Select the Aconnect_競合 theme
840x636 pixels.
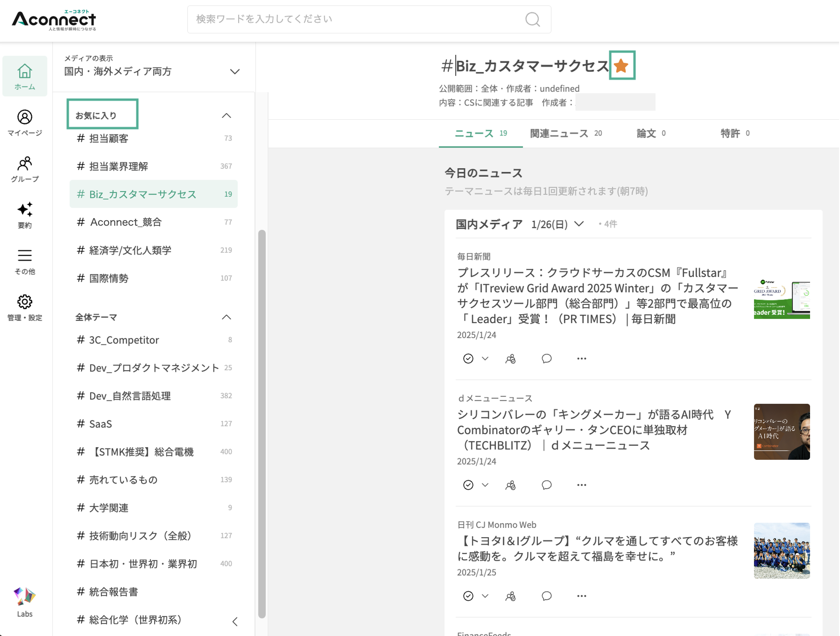click(153, 222)
